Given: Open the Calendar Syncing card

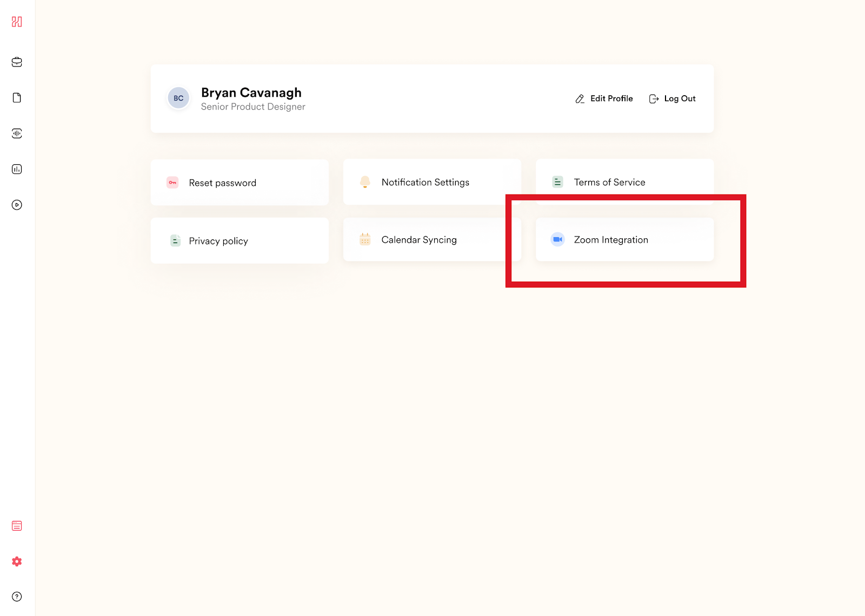Looking at the screenshot, I should click(x=432, y=239).
